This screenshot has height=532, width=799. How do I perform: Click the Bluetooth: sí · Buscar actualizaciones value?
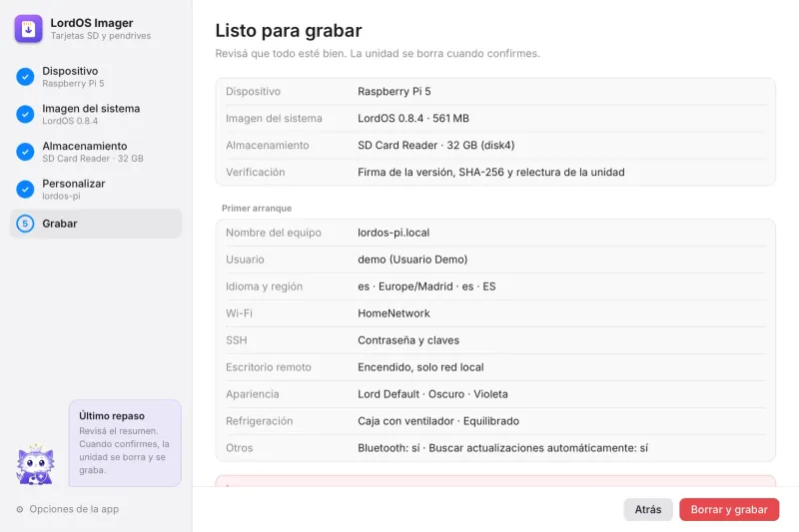503,448
